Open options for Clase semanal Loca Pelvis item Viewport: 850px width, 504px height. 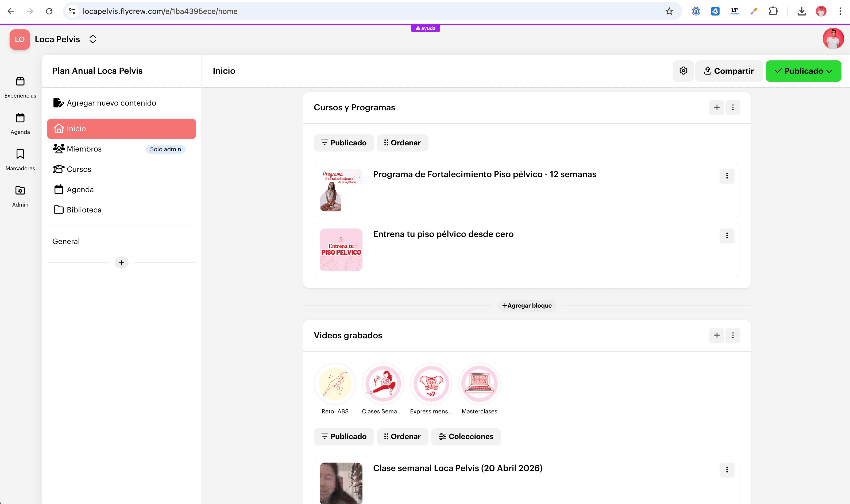pyautogui.click(x=727, y=470)
